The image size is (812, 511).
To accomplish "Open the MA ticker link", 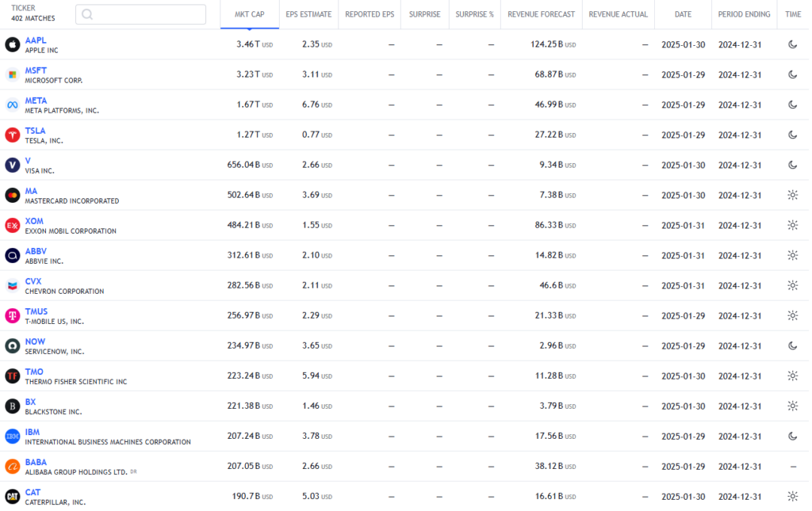I will click(x=31, y=191).
